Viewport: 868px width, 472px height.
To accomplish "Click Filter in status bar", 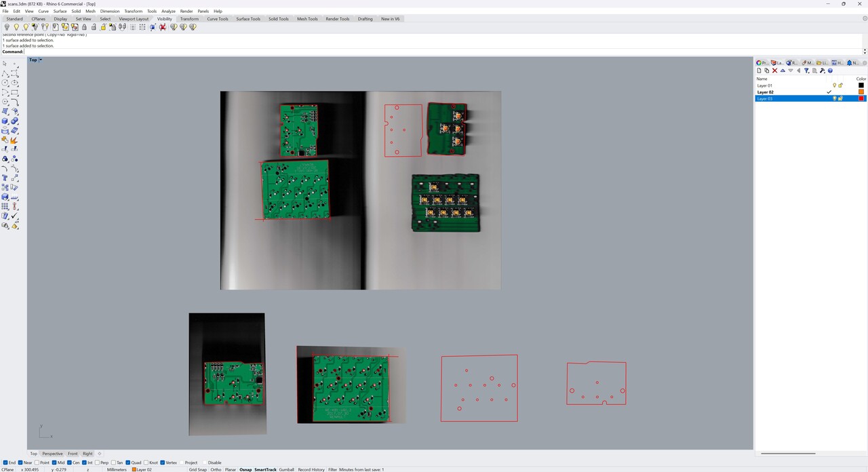I will [x=333, y=469].
